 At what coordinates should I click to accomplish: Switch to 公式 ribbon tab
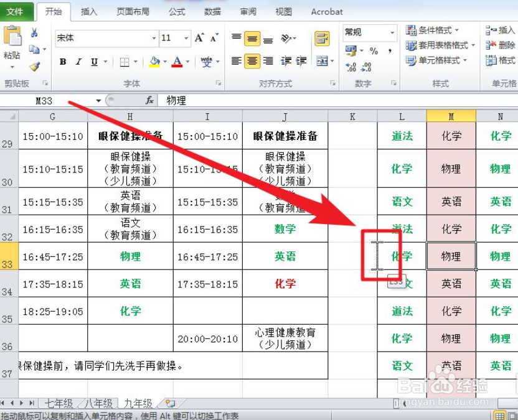pyautogui.click(x=177, y=12)
